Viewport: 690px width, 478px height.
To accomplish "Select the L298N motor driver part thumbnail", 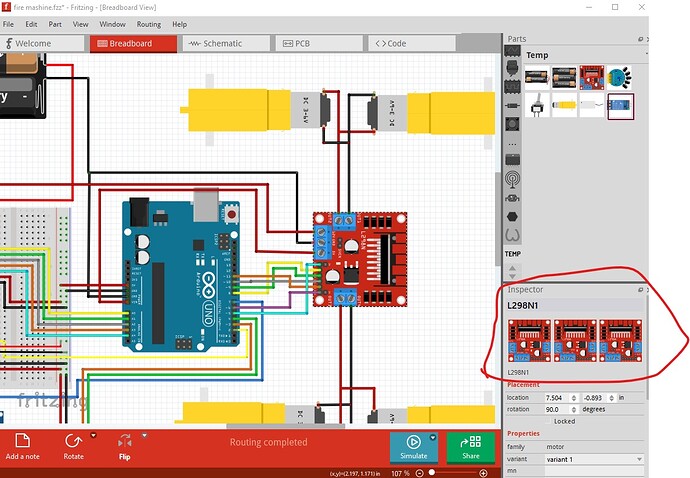I will (x=593, y=77).
